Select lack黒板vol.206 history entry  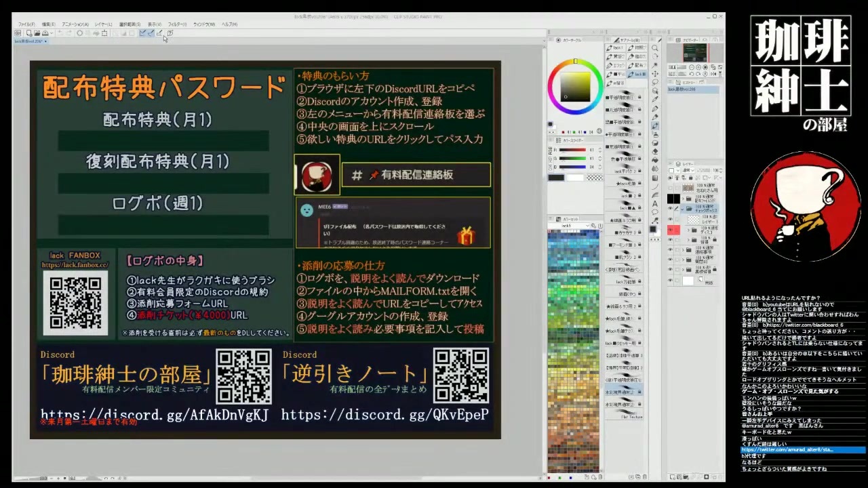(693, 89)
